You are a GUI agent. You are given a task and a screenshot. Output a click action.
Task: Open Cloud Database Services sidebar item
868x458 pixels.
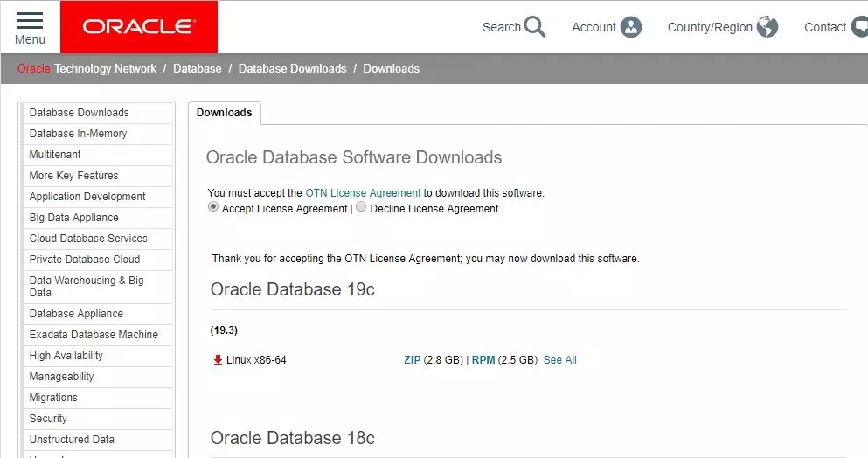(x=88, y=239)
